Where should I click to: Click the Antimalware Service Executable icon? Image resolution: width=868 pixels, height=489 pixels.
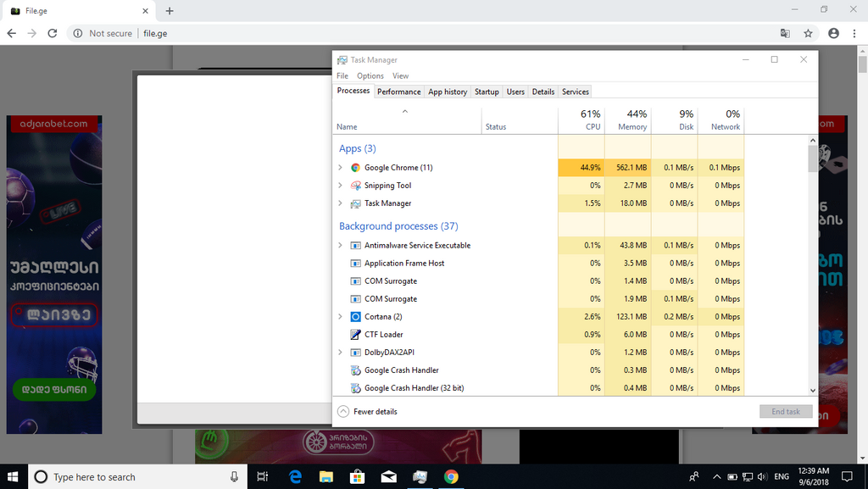point(355,246)
